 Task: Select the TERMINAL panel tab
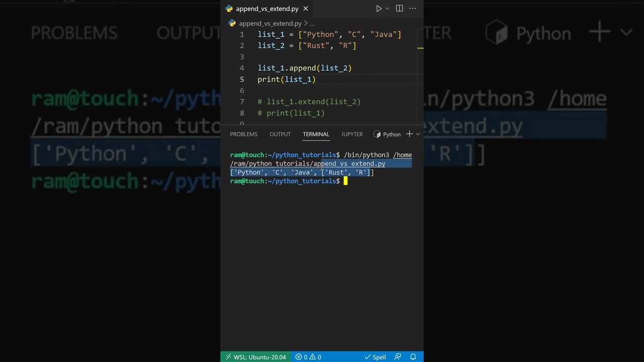(316, 134)
